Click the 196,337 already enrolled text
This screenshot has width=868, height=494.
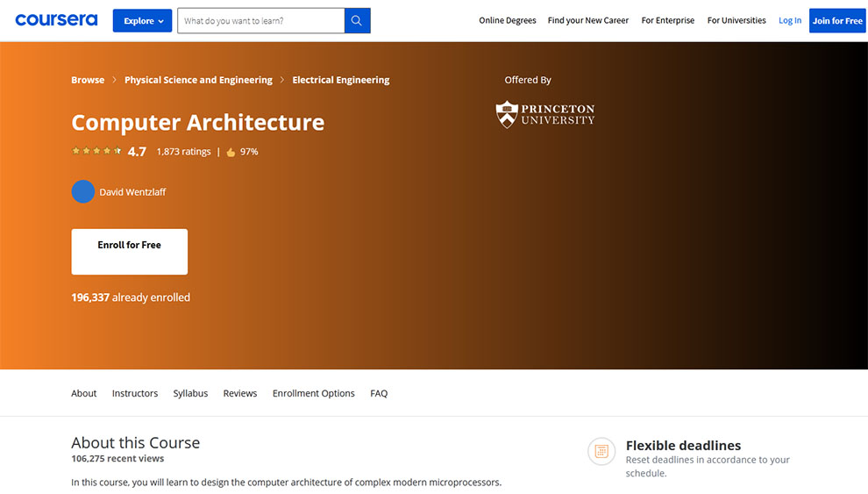[x=131, y=297]
